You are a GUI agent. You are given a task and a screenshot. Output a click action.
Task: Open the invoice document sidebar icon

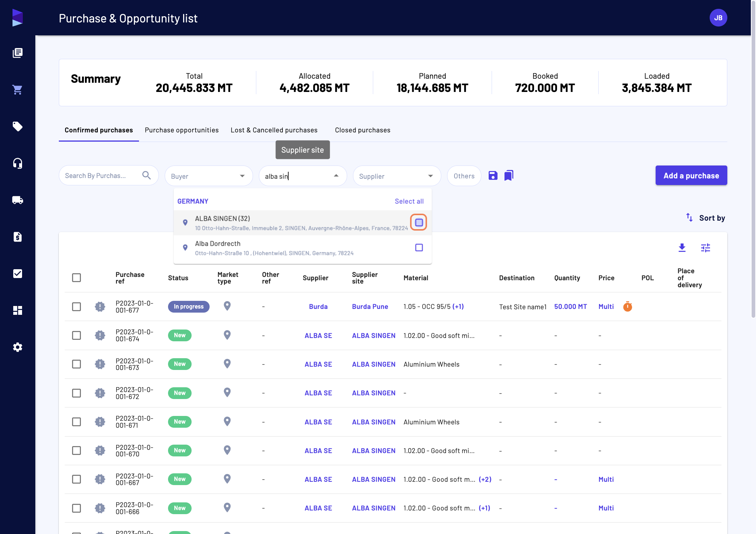tap(17, 236)
